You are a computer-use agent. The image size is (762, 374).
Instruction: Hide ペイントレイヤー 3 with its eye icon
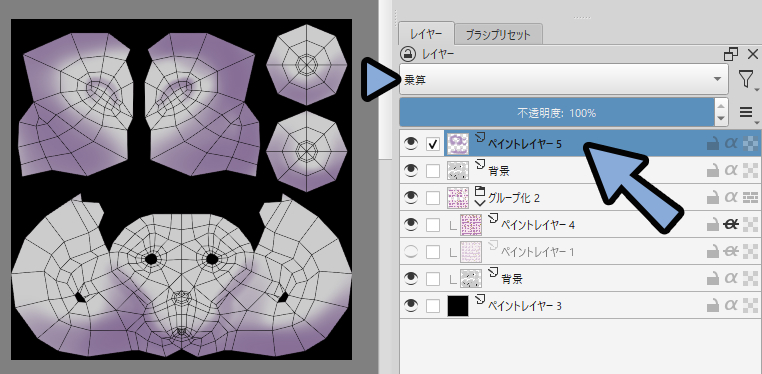(x=411, y=306)
